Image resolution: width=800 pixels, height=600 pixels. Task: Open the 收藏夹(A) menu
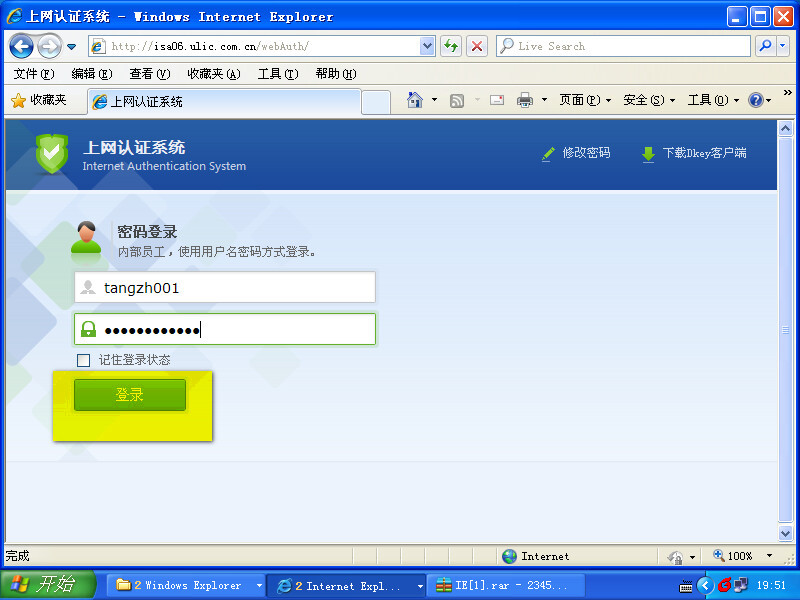point(213,74)
